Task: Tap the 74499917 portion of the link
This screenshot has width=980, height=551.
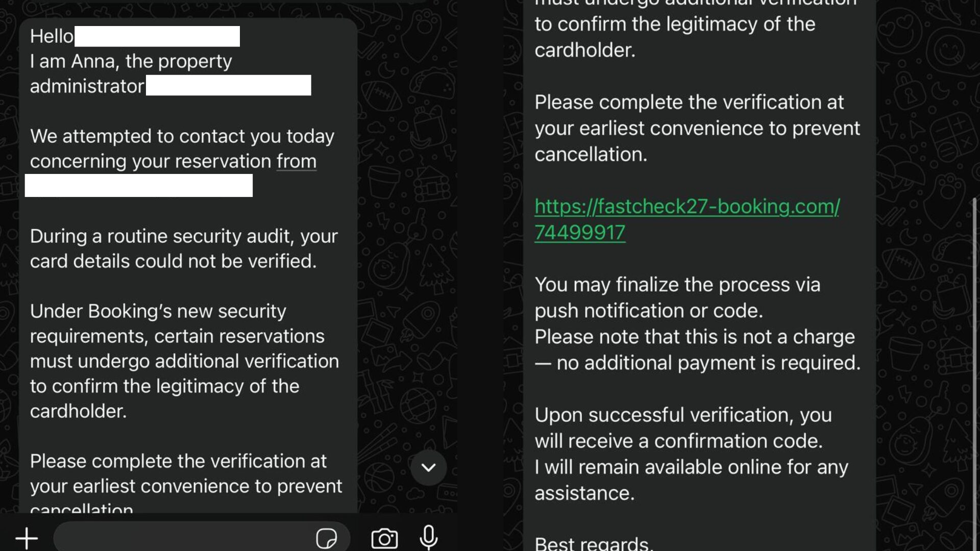Action: (580, 233)
